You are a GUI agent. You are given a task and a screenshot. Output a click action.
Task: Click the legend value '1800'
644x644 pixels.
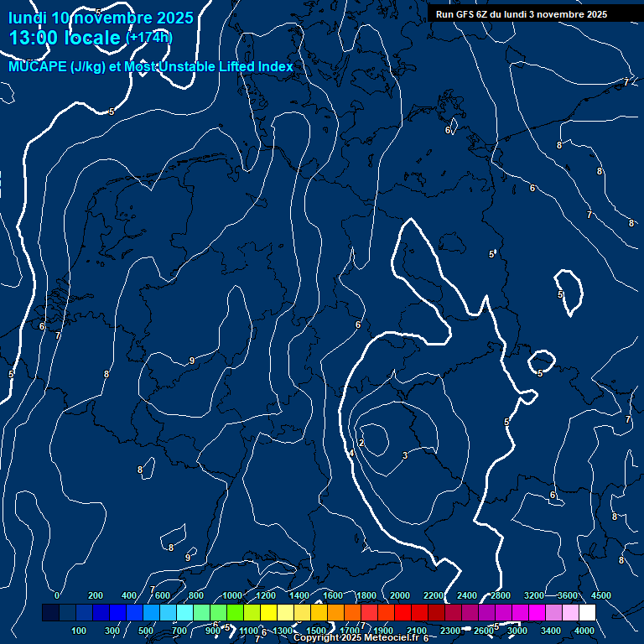[x=366, y=595]
